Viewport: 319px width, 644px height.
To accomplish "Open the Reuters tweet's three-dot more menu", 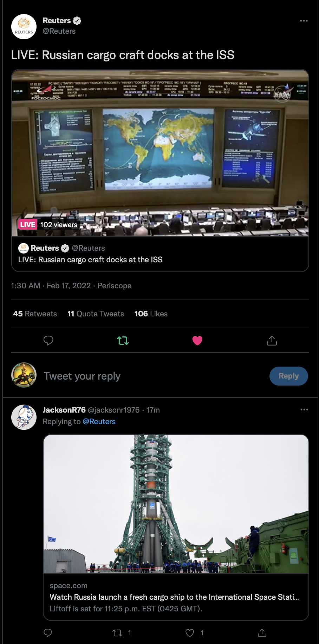I will [x=304, y=21].
